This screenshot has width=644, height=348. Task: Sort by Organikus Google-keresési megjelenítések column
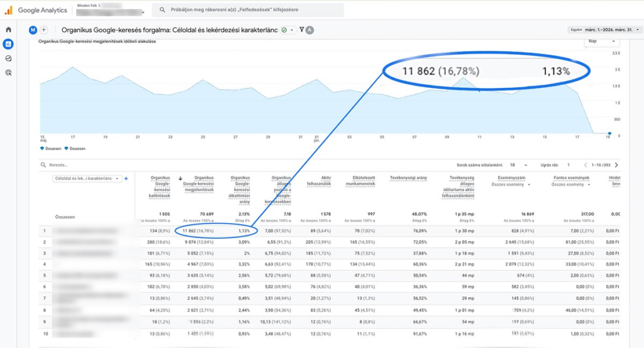(x=198, y=184)
